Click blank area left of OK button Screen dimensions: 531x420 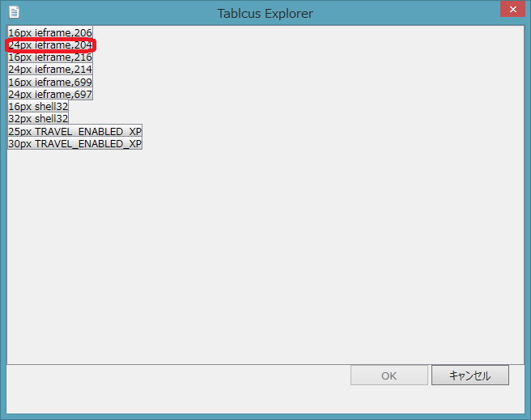178,375
